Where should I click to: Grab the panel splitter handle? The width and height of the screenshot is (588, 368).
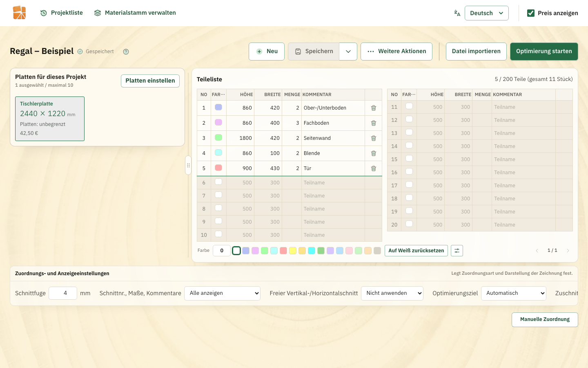[188, 165]
